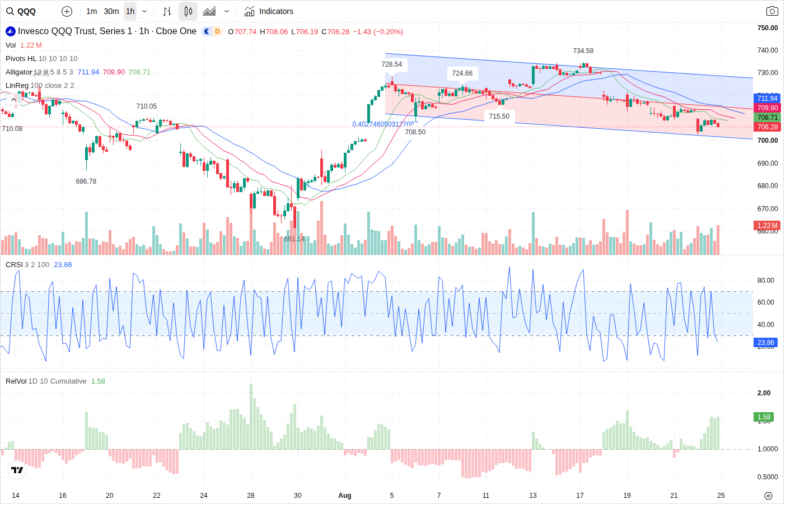This screenshot has height=532, width=795.
Task: Open the TradingView logo link
Action: (17, 470)
